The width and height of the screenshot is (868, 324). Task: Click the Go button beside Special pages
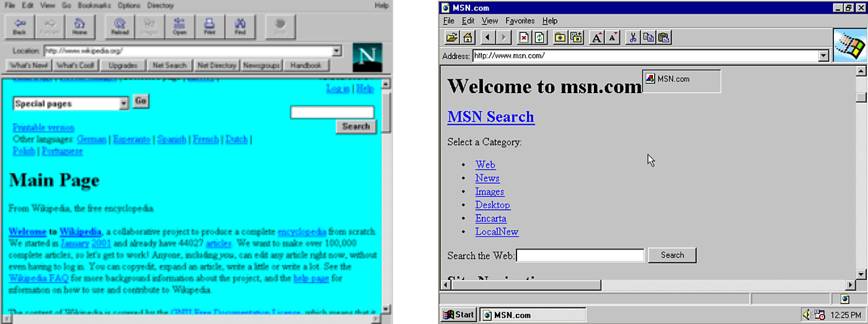click(x=141, y=101)
